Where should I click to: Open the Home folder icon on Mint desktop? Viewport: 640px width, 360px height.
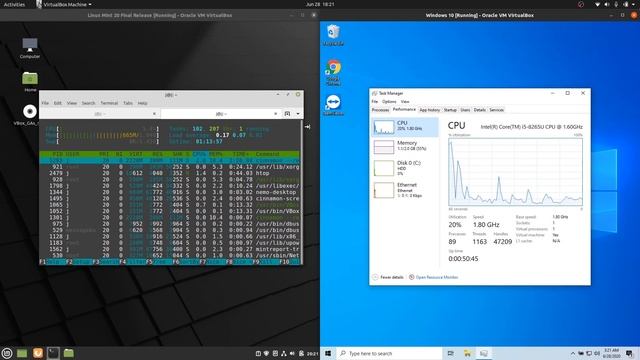click(30, 81)
